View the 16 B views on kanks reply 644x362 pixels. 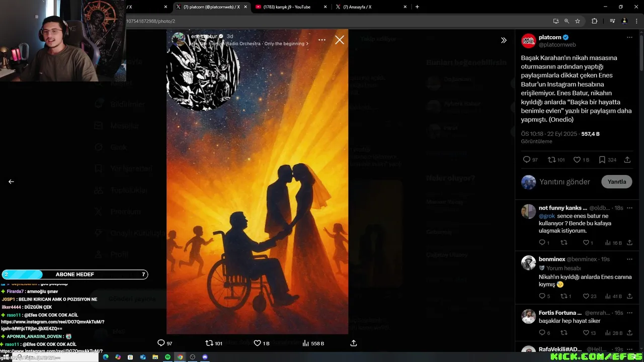pos(614,243)
